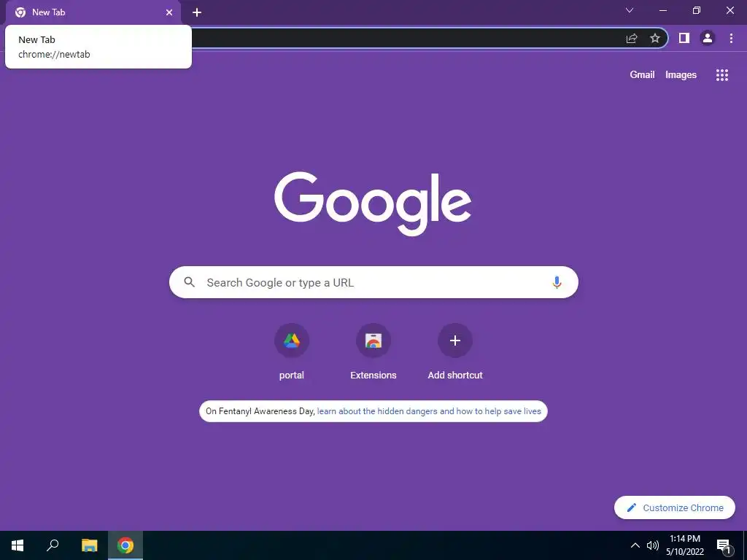
Task: Open the Google apps grid
Action: [721, 75]
